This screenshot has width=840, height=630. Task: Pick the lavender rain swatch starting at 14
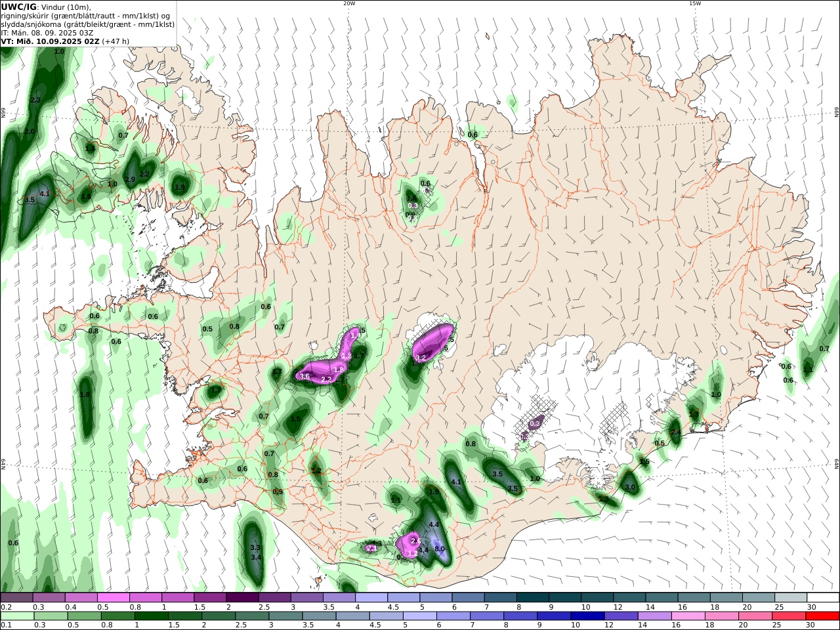click(x=654, y=616)
